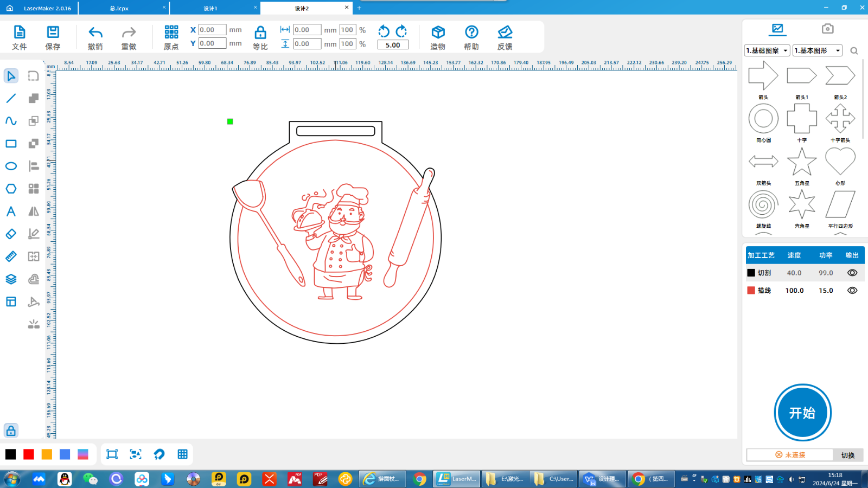Click the 切换 button
Screen dimensions: 868x488
point(847,455)
